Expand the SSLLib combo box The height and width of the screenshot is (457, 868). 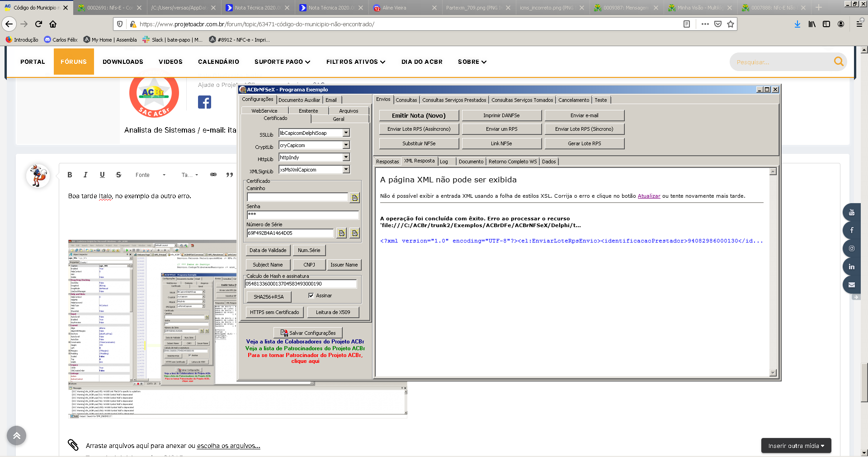pos(346,133)
